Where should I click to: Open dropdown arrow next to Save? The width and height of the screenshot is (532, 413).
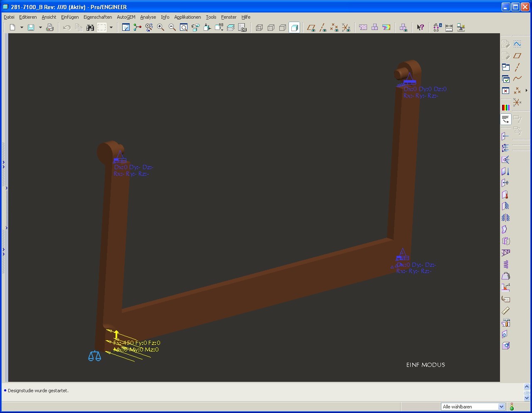click(40, 27)
